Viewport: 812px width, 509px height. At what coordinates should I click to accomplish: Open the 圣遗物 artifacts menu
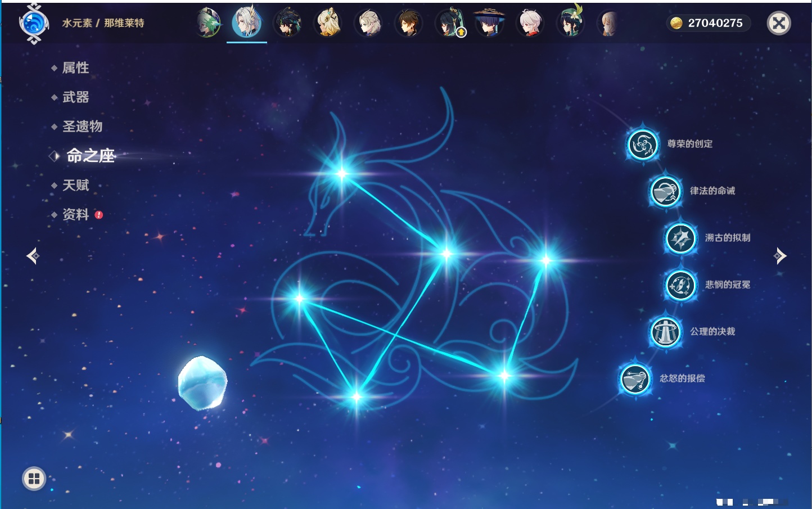pos(82,127)
